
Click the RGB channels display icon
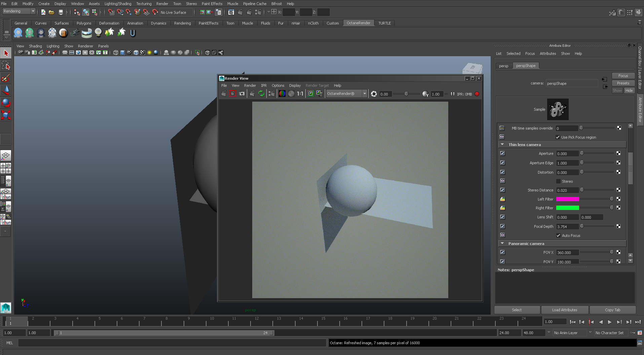[x=282, y=94]
